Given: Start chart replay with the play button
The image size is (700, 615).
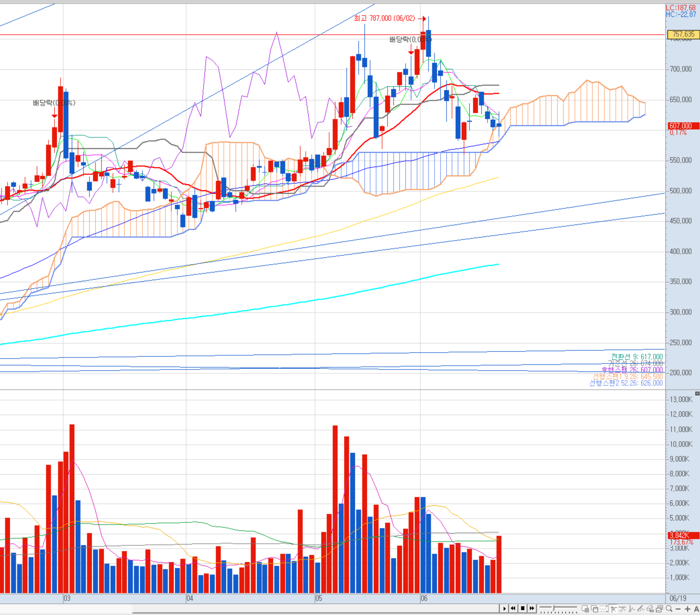Looking at the screenshot, I should point(505,608).
